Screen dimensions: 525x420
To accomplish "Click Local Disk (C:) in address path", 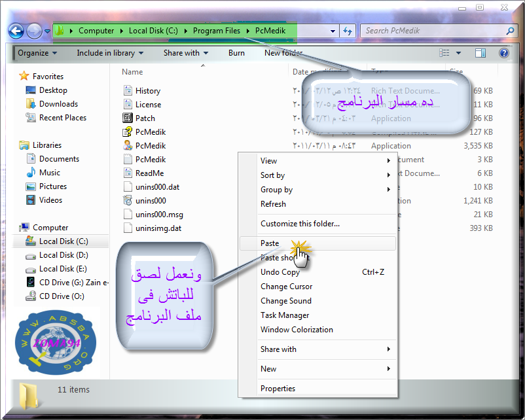I will coord(153,31).
